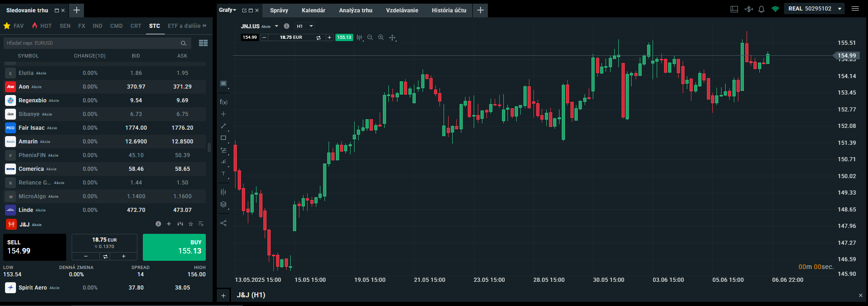Click the green BUY 155.13 button
This screenshot has width=868, height=306.
click(174, 247)
